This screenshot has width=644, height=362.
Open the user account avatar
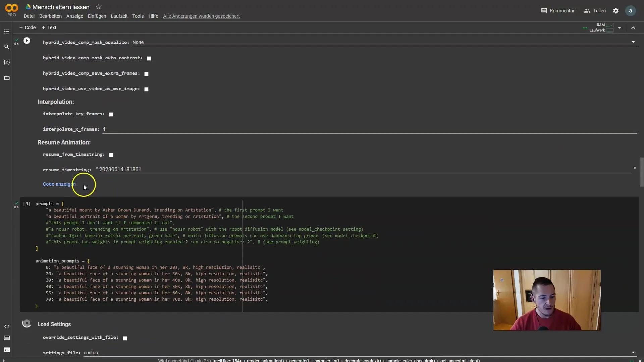coord(631,11)
